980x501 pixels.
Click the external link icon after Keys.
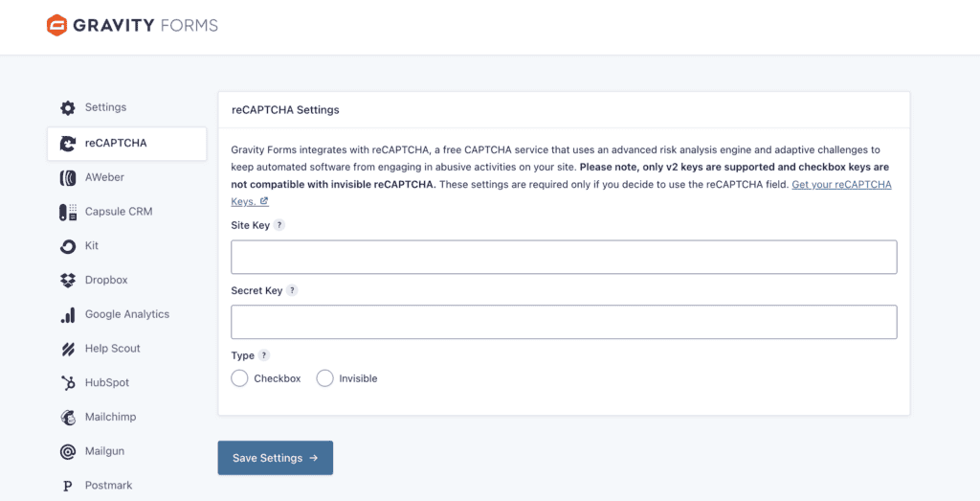pos(264,201)
